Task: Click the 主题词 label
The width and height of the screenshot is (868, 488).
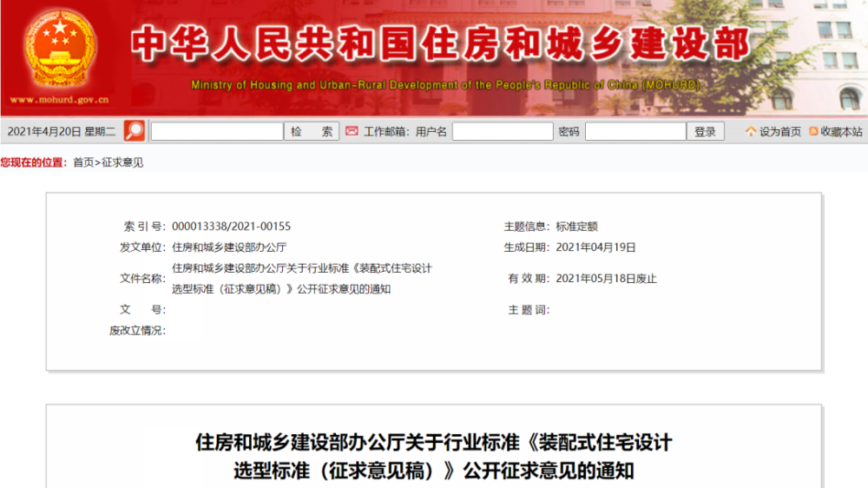Action: (529, 310)
